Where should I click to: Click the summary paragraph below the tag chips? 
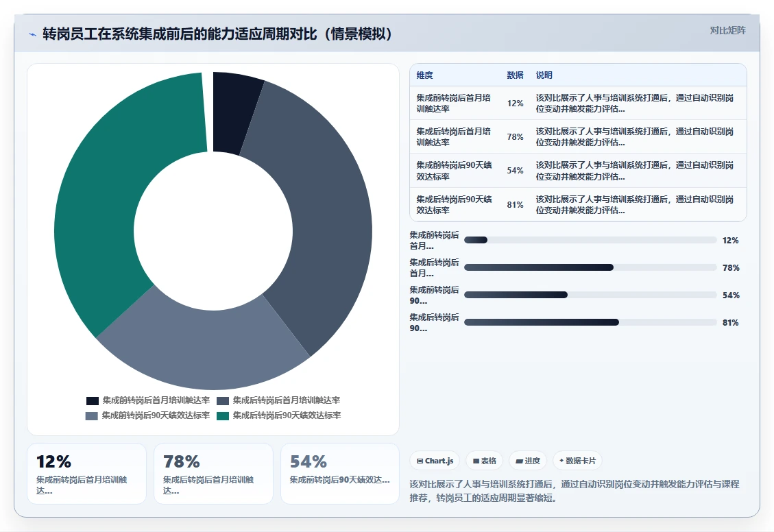[x=575, y=491]
